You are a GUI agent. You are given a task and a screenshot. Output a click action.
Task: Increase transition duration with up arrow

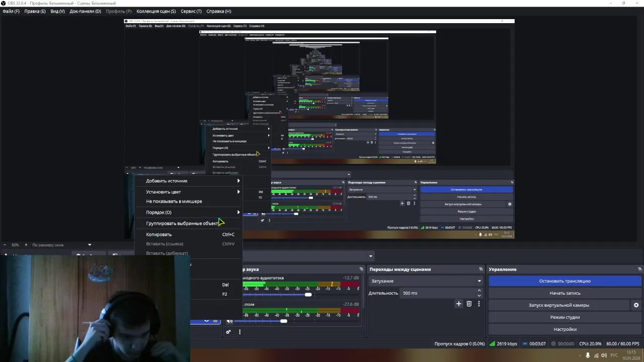tap(479, 291)
